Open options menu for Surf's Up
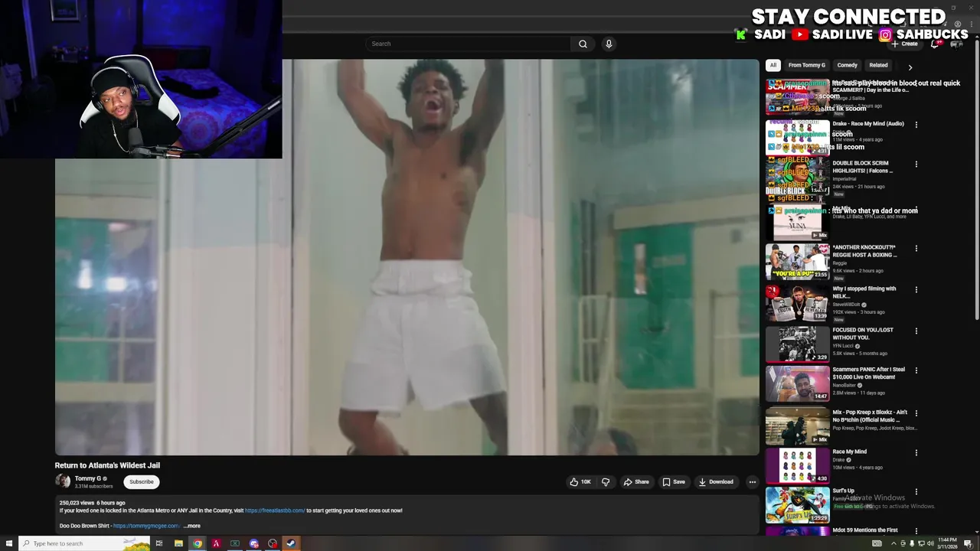Screen dimensions: 980x551 (x=916, y=492)
